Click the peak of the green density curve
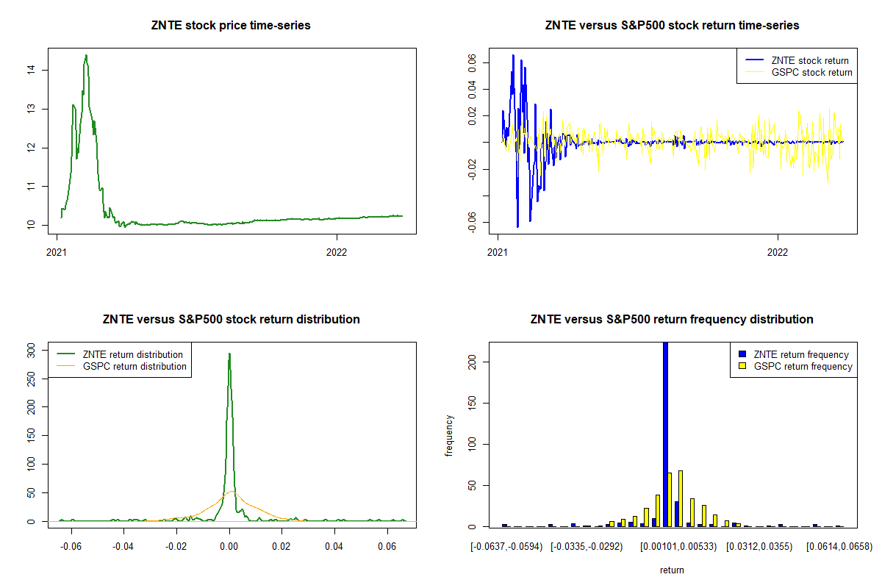Viewport: 882px width, 588px height. click(229, 354)
